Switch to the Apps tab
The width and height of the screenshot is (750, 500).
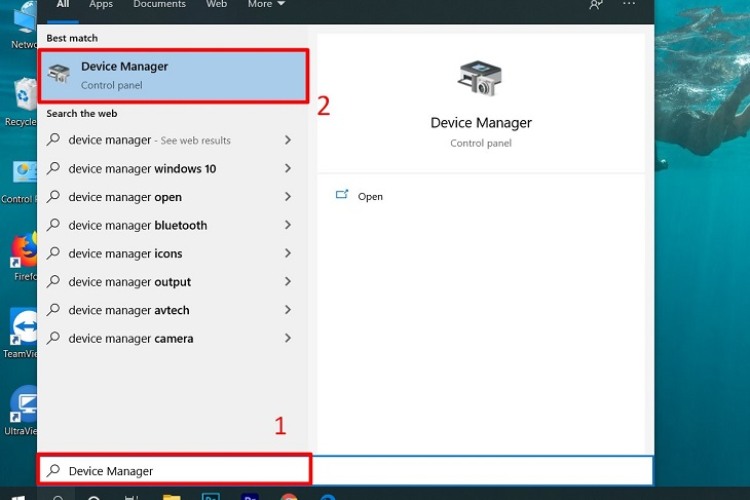click(101, 5)
